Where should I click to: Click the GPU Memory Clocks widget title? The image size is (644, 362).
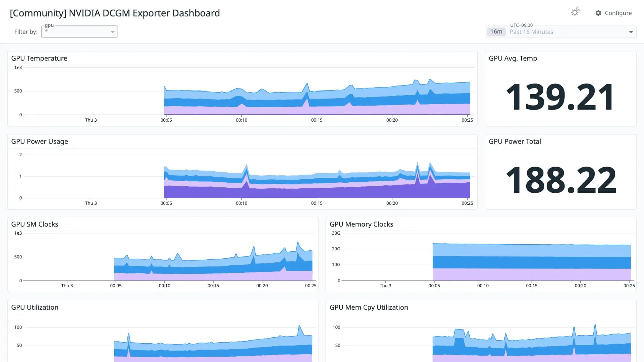point(362,224)
